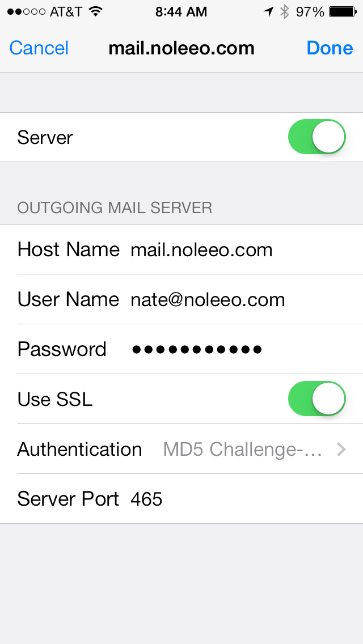Tap the mail.noleeo.com navigation title
363x644 pixels.
tap(181, 48)
